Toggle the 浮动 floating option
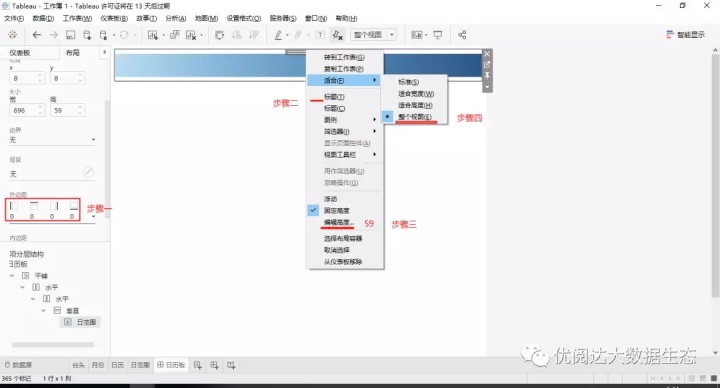The height and width of the screenshot is (388, 720). [x=345, y=199]
